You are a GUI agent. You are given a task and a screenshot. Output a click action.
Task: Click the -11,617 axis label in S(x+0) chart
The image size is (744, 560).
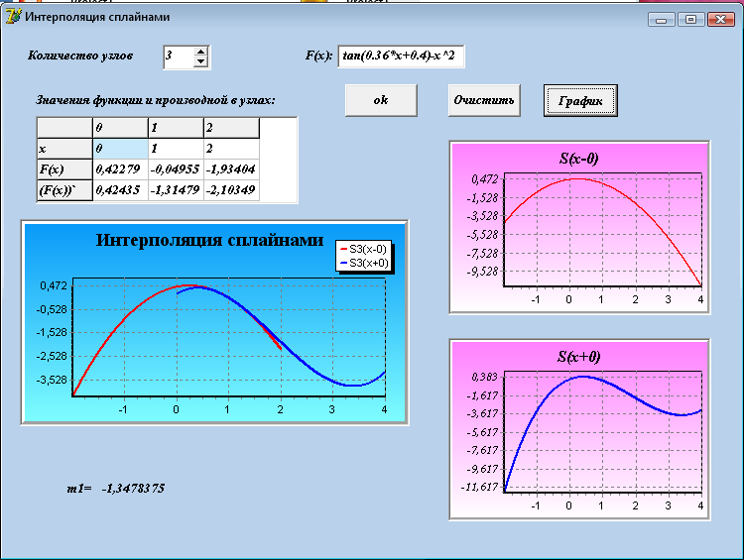(x=479, y=487)
